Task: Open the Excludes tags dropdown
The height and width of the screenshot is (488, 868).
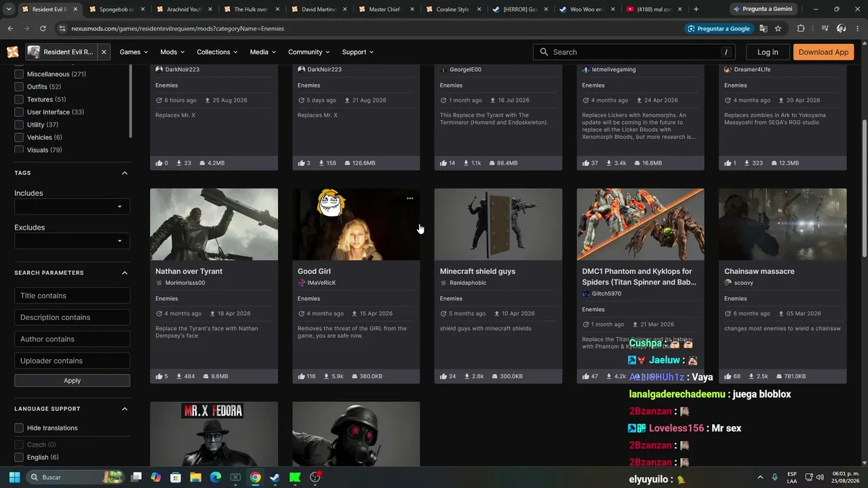Action: click(72, 241)
